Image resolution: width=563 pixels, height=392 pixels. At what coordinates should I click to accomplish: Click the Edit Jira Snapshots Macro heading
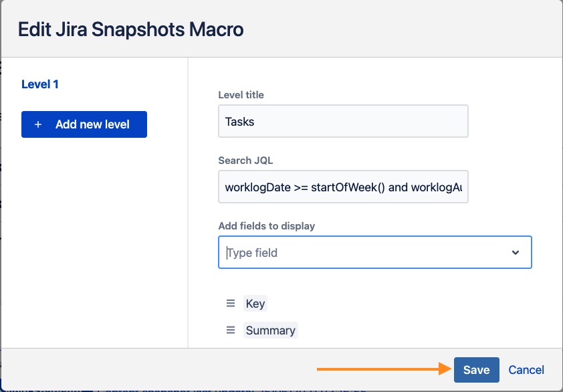click(130, 29)
